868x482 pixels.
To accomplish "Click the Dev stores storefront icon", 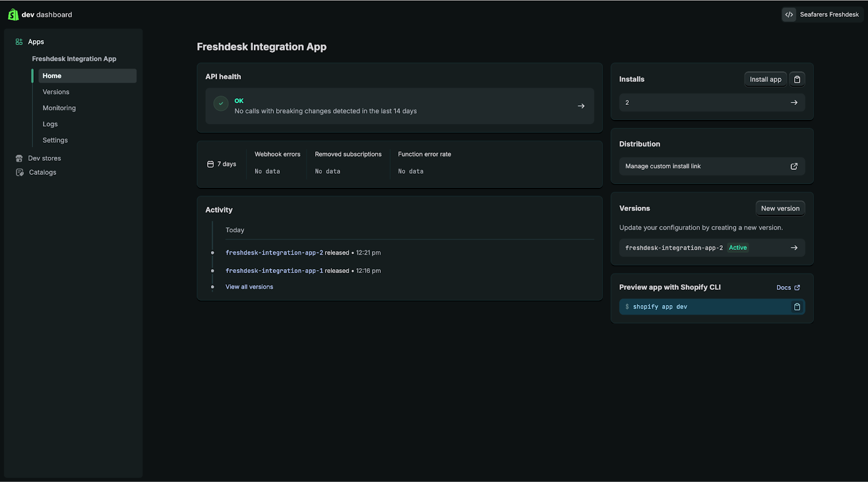I will pyautogui.click(x=19, y=158).
